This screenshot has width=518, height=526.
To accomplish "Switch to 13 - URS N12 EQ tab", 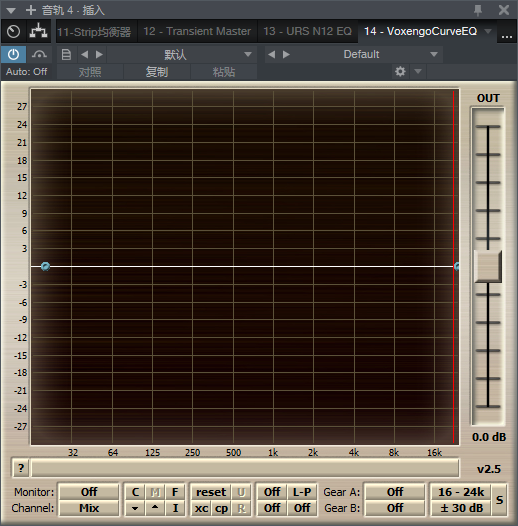I will pyautogui.click(x=307, y=32).
